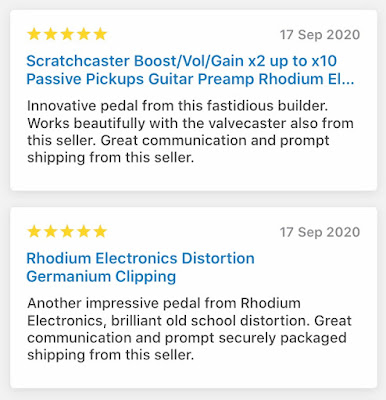Click first star of the Scratchcaster review
The width and height of the screenshot is (386, 400).
tap(34, 34)
